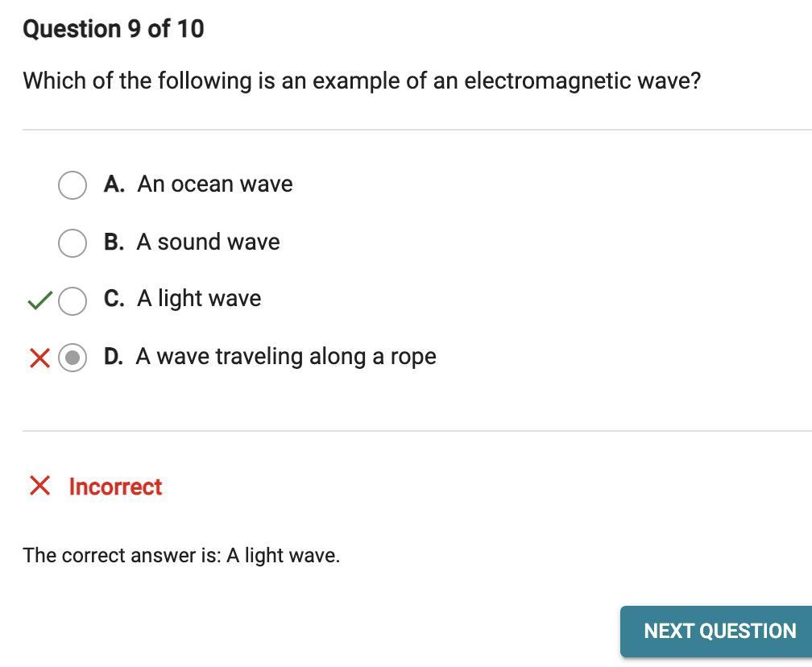
Task: Click the bold "B." option letter
Action: click(114, 242)
